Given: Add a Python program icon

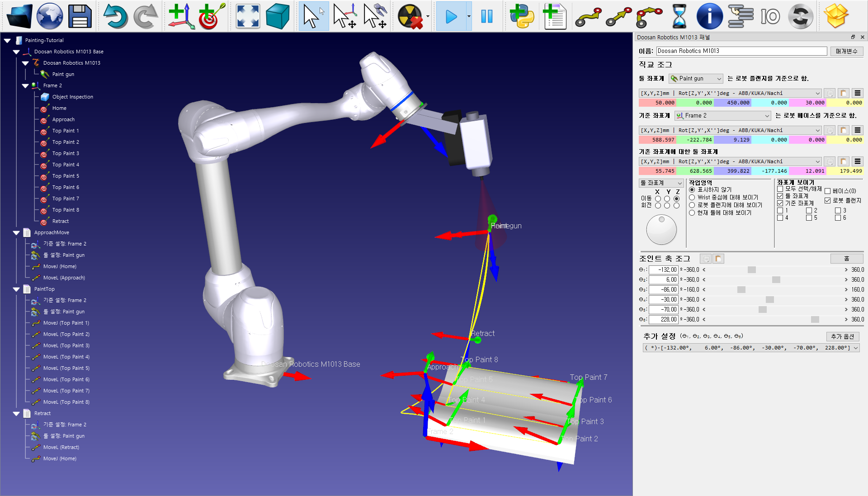Looking at the screenshot, I should [x=522, y=17].
